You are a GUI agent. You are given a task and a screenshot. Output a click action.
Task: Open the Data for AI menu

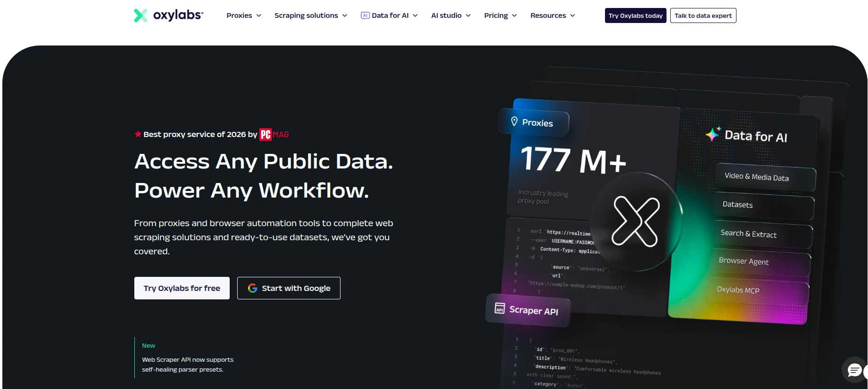click(389, 15)
